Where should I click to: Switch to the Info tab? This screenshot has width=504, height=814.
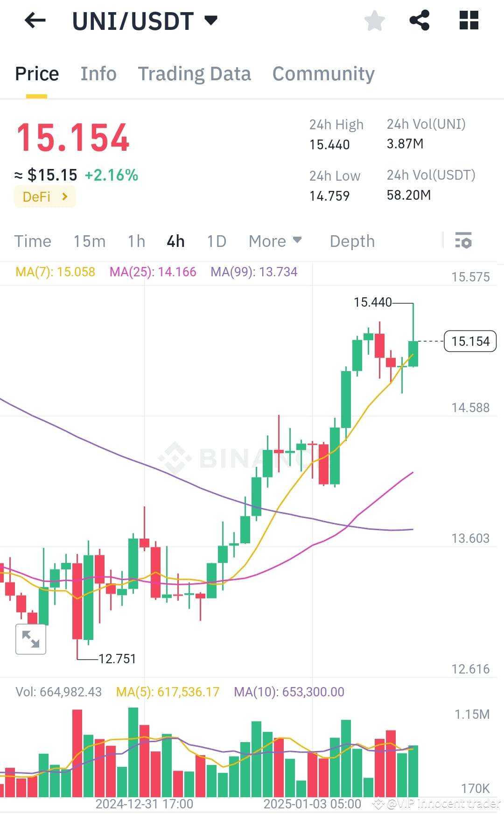pyautogui.click(x=98, y=74)
